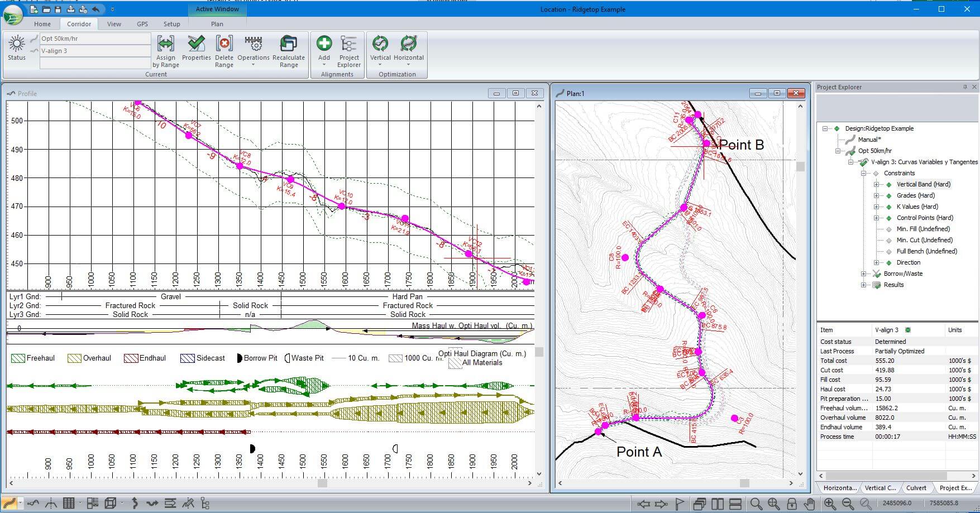980x513 pixels.
Task: Open alignment Properties in the ribbon
Action: [x=196, y=44]
